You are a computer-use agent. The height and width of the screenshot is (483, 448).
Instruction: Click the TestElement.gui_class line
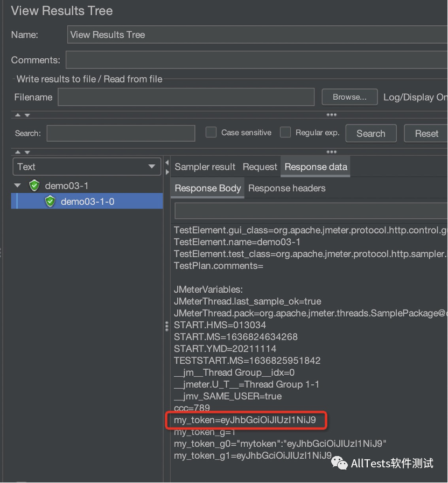311,230
